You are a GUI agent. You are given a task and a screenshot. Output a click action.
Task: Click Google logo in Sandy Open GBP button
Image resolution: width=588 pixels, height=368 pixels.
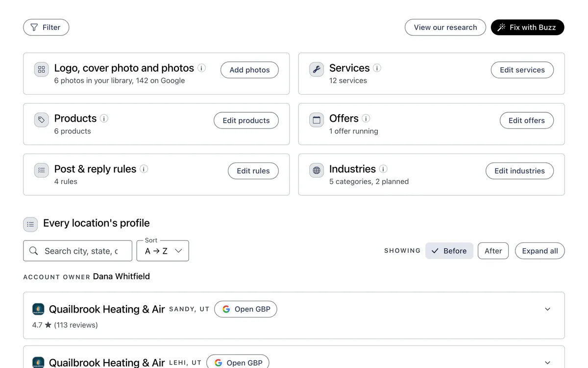click(x=226, y=309)
